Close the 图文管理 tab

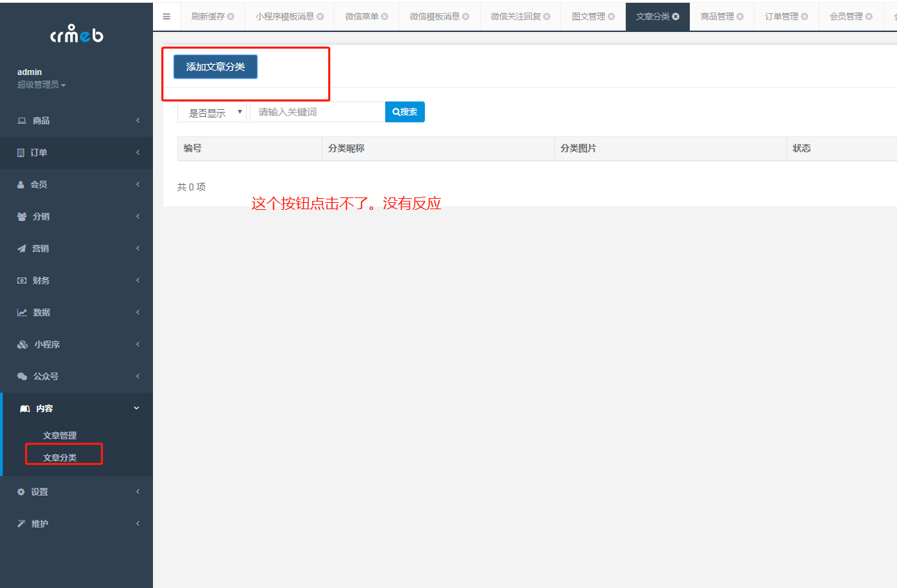(611, 17)
